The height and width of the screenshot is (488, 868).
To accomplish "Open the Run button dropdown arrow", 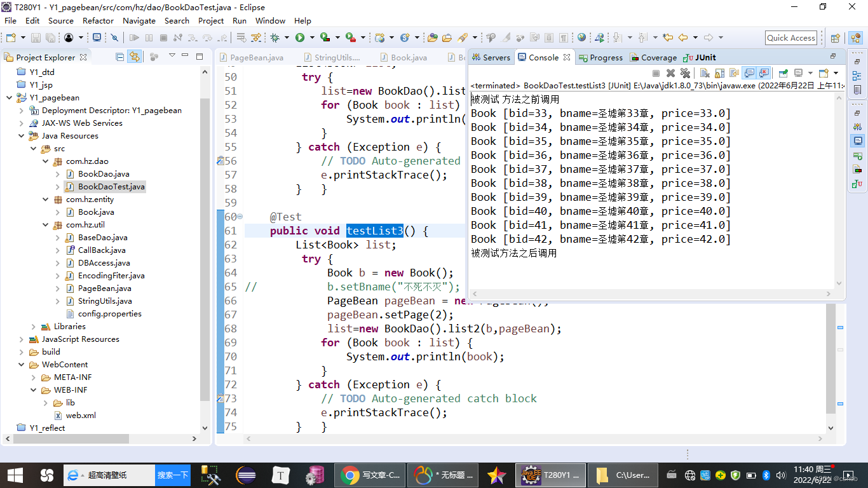I will tap(312, 37).
